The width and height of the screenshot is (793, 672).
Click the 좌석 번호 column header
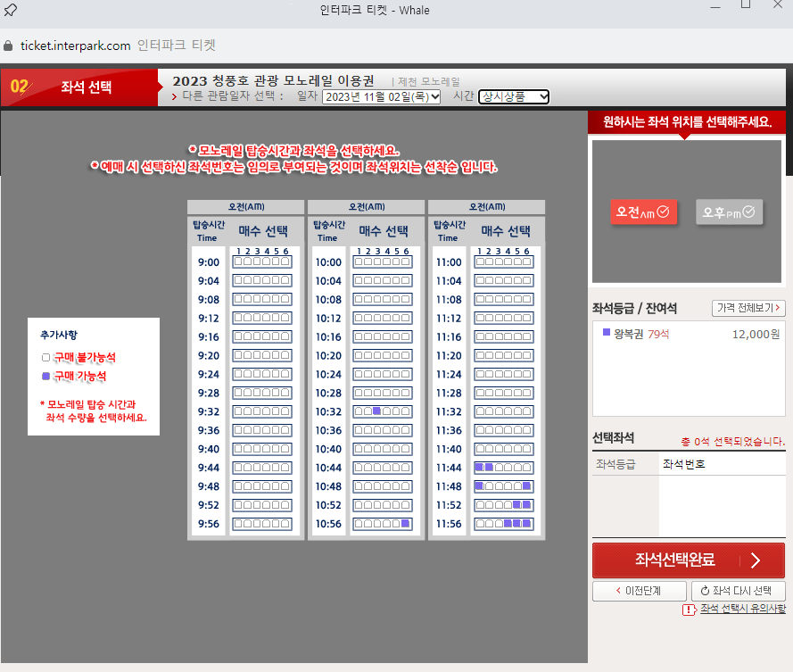[684, 464]
